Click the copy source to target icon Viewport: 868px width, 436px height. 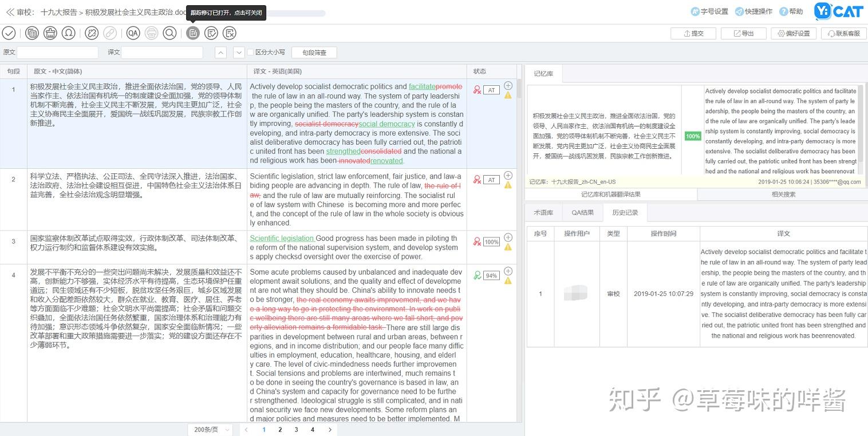31,33
